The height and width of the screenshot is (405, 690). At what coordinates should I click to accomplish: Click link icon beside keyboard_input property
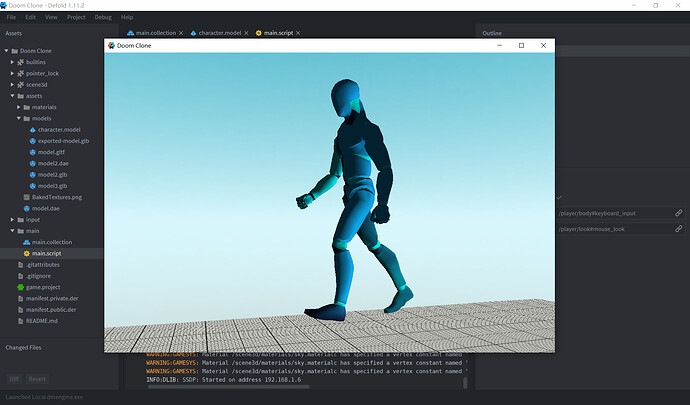[678, 213]
